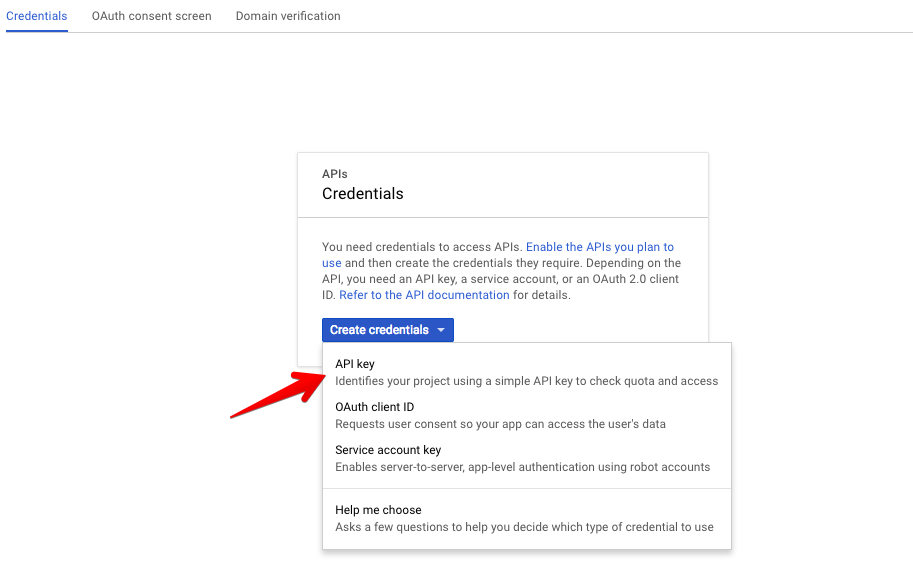Screen dimensions: 913x581
Task: Click the dropdown caret on Create credentials
Action: coord(441,330)
